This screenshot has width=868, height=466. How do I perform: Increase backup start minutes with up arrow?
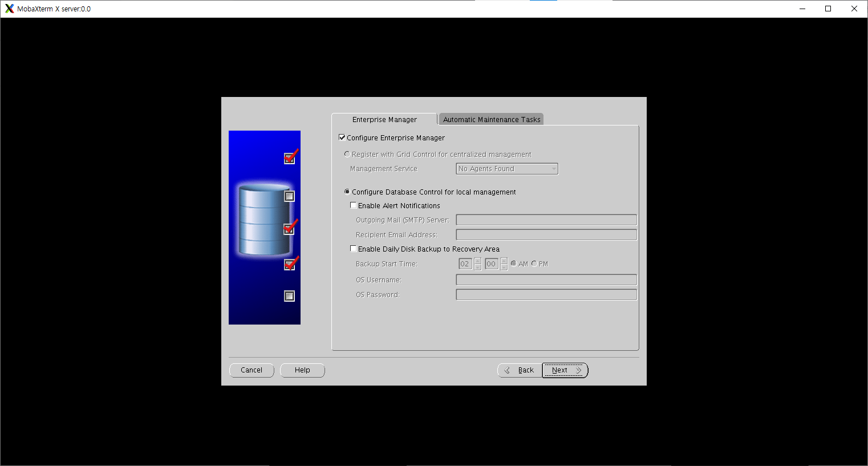click(x=504, y=261)
